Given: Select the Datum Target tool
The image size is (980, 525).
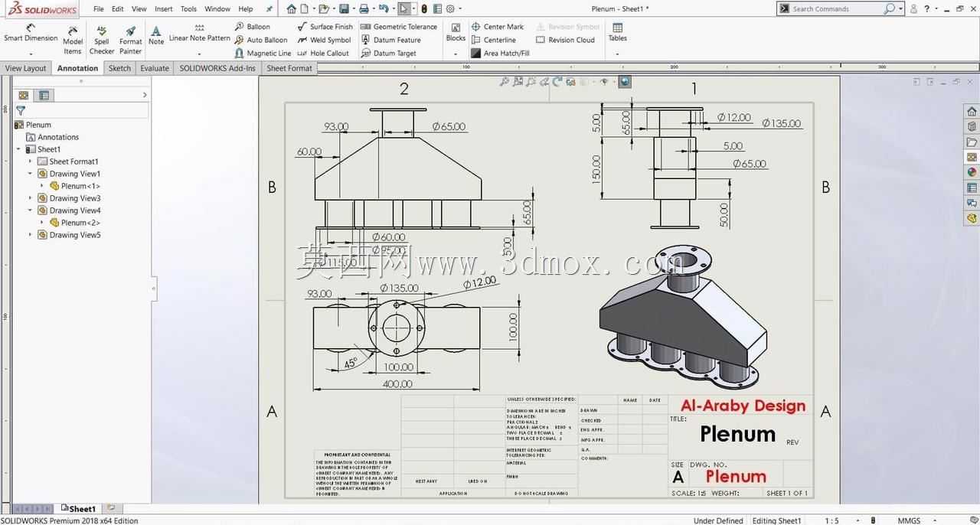Looking at the screenshot, I should pos(389,54).
